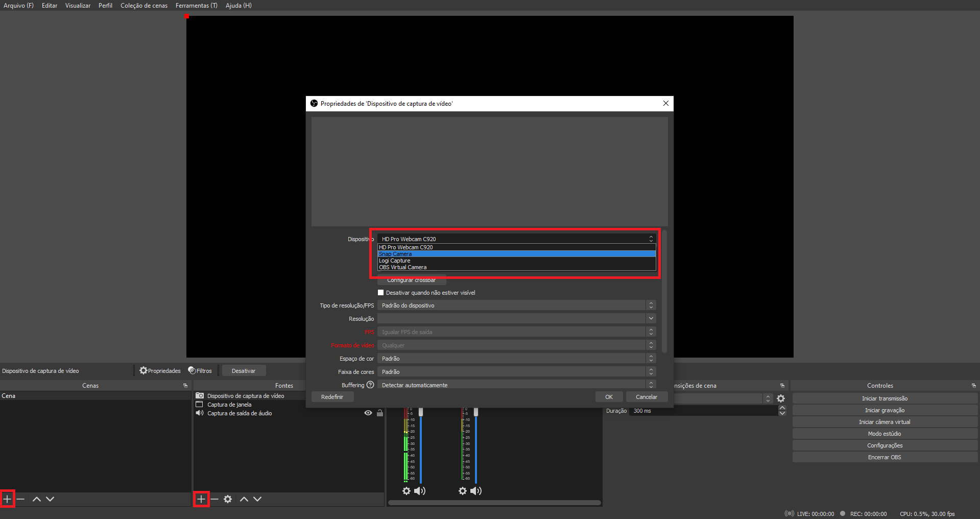The height and width of the screenshot is (519, 980).
Task: Enable Modo estúdio
Action: 885,434
